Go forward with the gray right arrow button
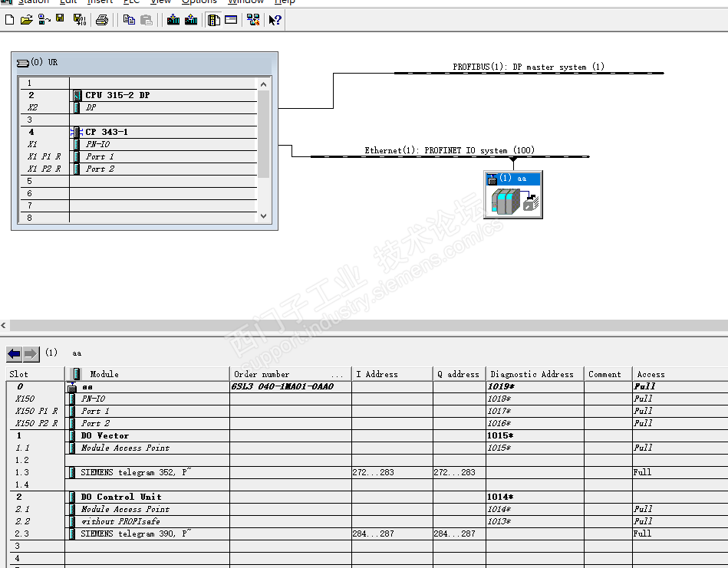The image size is (728, 568). (x=31, y=355)
